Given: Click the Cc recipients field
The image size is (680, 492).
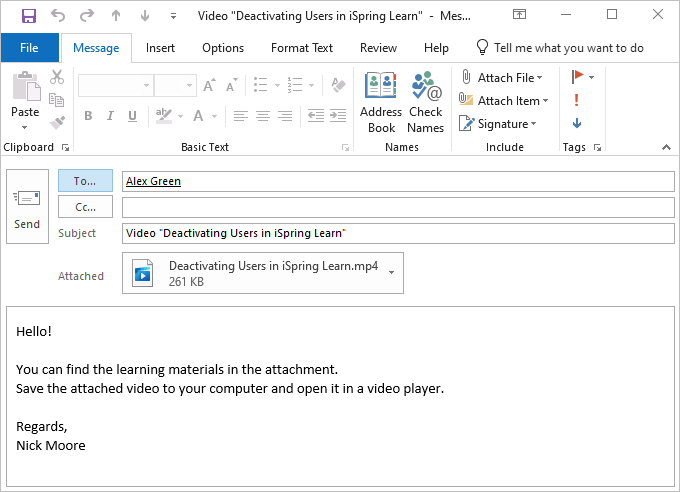Looking at the screenshot, I should (398, 207).
